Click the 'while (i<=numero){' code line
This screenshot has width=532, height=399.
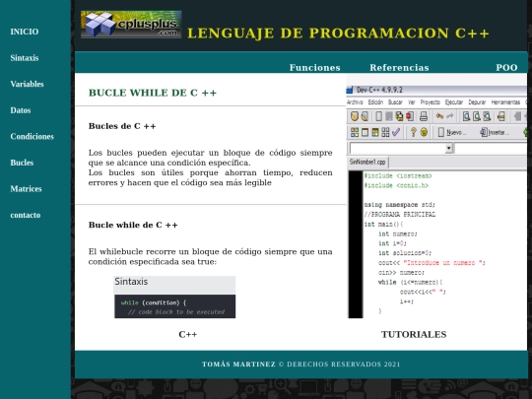pyautogui.click(x=411, y=283)
